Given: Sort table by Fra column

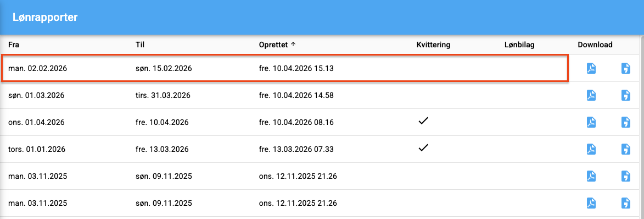Looking at the screenshot, I should tap(13, 45).
